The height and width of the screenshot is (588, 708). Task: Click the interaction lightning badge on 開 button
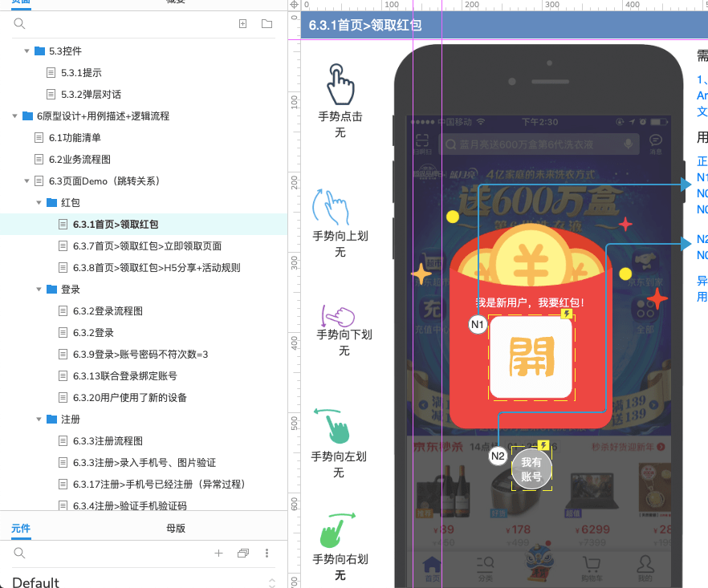click(567, 313)
